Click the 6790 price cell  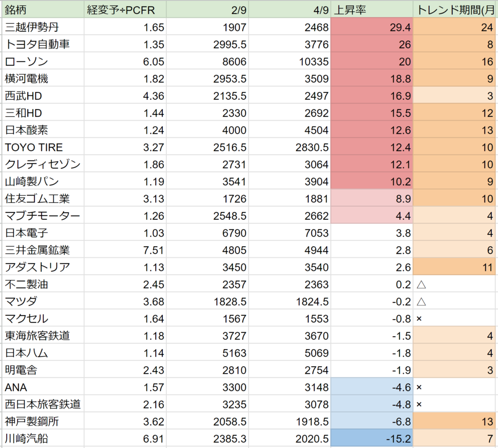pyautogui.click(x=207, y=233)
